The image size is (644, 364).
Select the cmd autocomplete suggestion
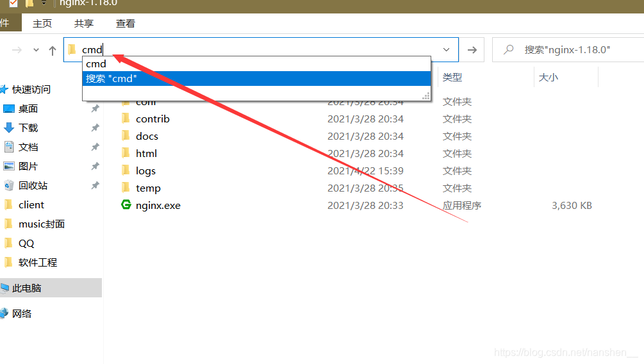tap(257, 64)
